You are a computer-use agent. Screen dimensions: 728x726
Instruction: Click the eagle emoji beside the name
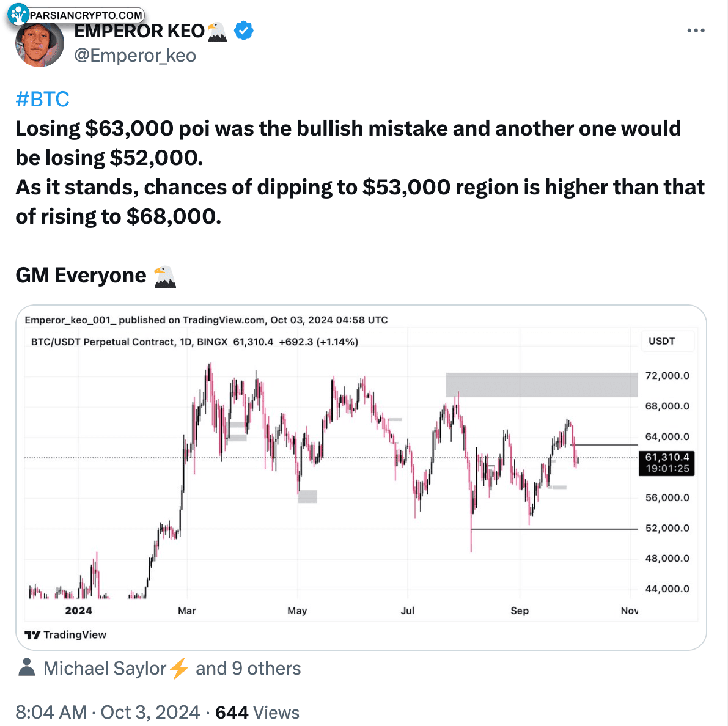coord(217,32)
